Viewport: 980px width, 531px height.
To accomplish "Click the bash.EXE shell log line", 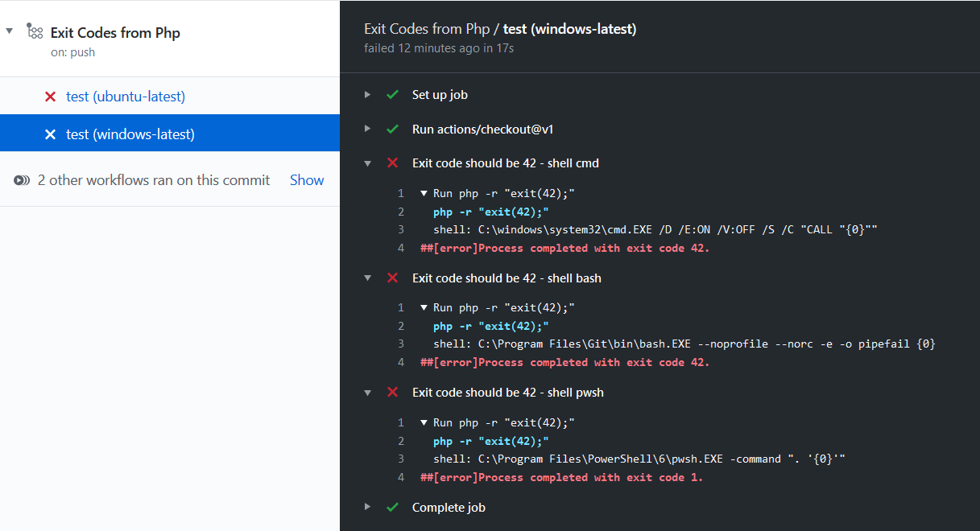I will pos(684,344).
